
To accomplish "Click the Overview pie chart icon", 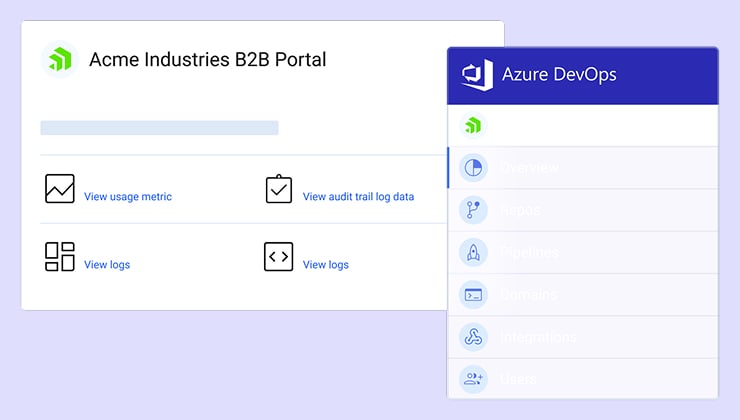I will [x=472, y=168].
